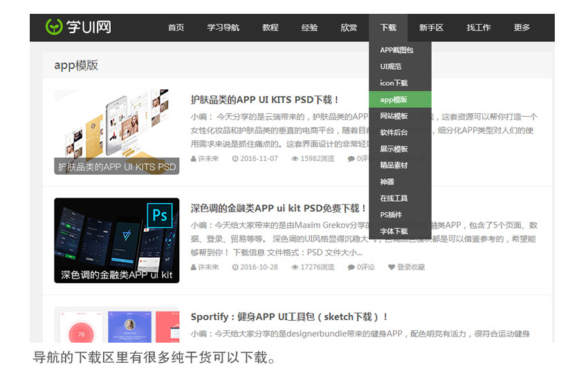Click the 下载 nav item
This screenshot has width=588, height=380.
pyautogui.click(x=388, y=28)
